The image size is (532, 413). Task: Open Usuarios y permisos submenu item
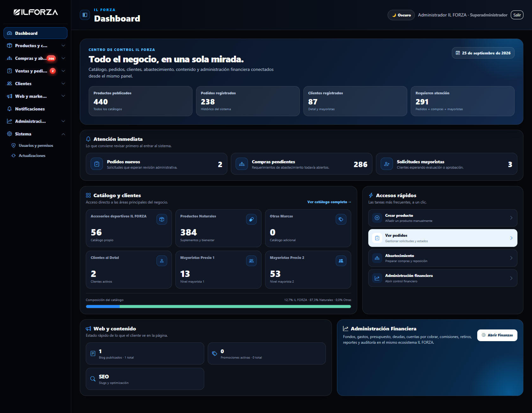35,146
